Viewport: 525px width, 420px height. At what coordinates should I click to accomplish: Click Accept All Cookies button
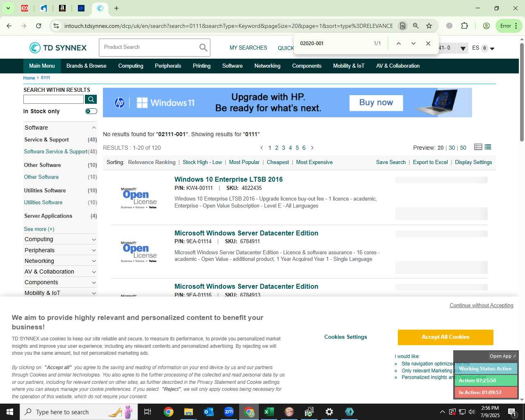coord(445,337)
